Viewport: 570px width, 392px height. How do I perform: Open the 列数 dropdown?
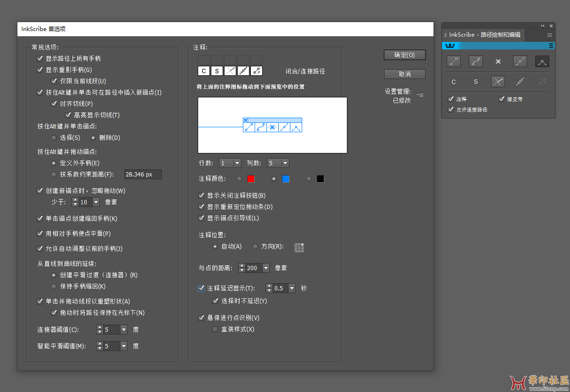(285, 163)
